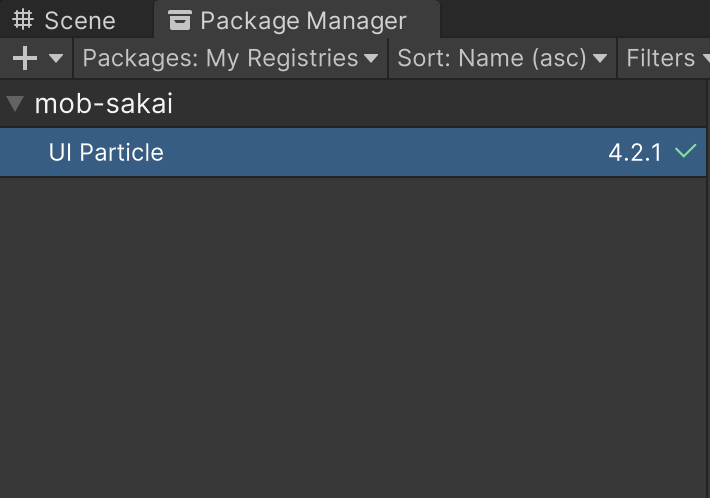710x498 pixels.
Task: Click the Scene tab grid icon
Action: tap(24, 20)
